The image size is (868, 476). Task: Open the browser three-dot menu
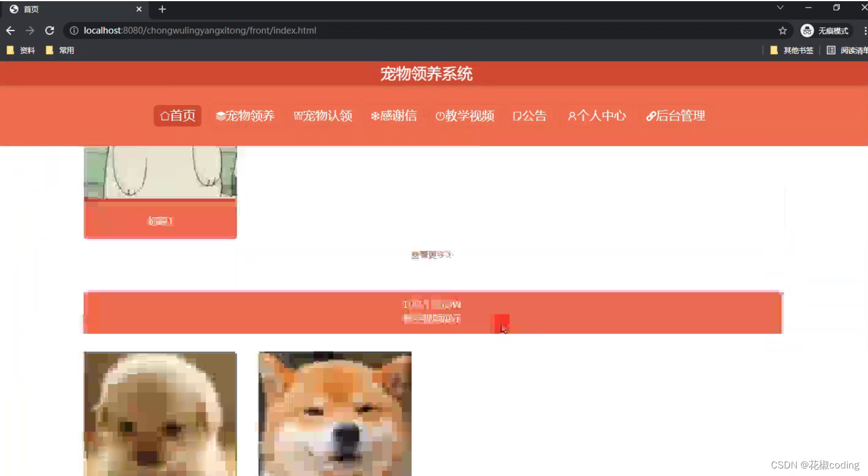tap(865, 31)
